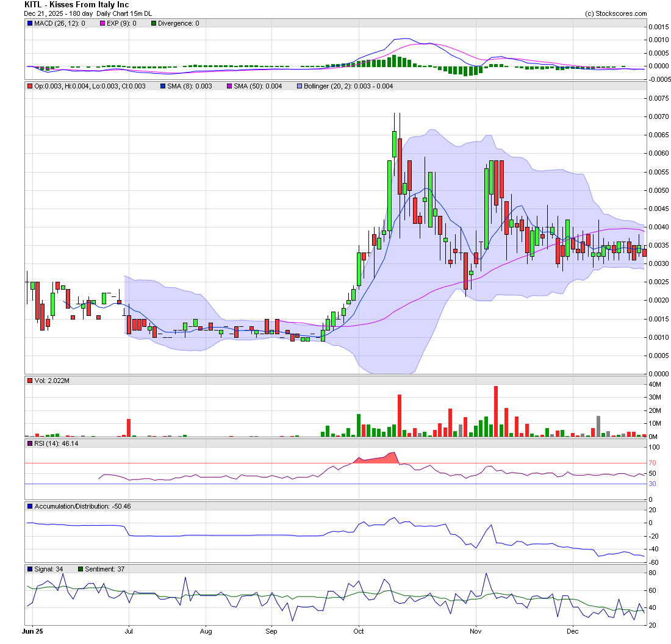671x644 pixels.
Task: Click the 'Accumulation/Distribution: -50.46' label
Action: (x=82, y=507)
